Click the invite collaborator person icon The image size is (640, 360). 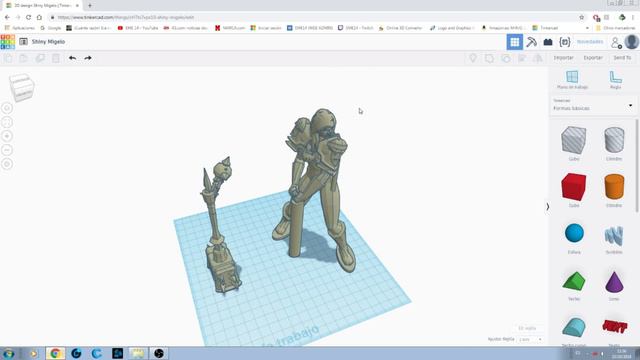616,42
